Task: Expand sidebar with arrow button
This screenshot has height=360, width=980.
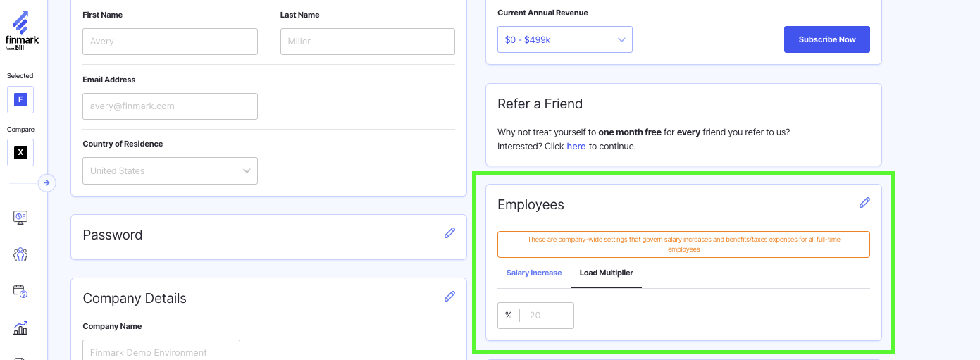Action: point(46,183)
